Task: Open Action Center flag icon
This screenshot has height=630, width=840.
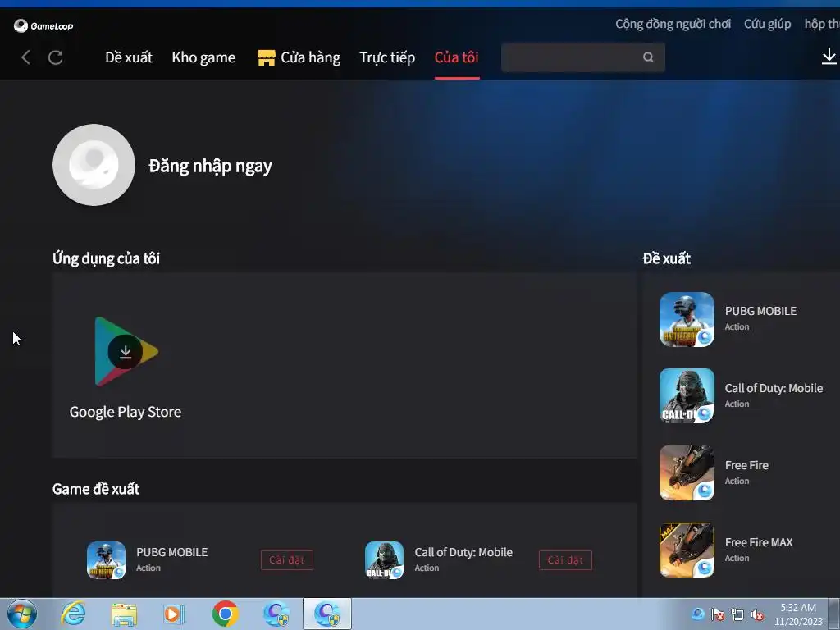Action: 718,614
